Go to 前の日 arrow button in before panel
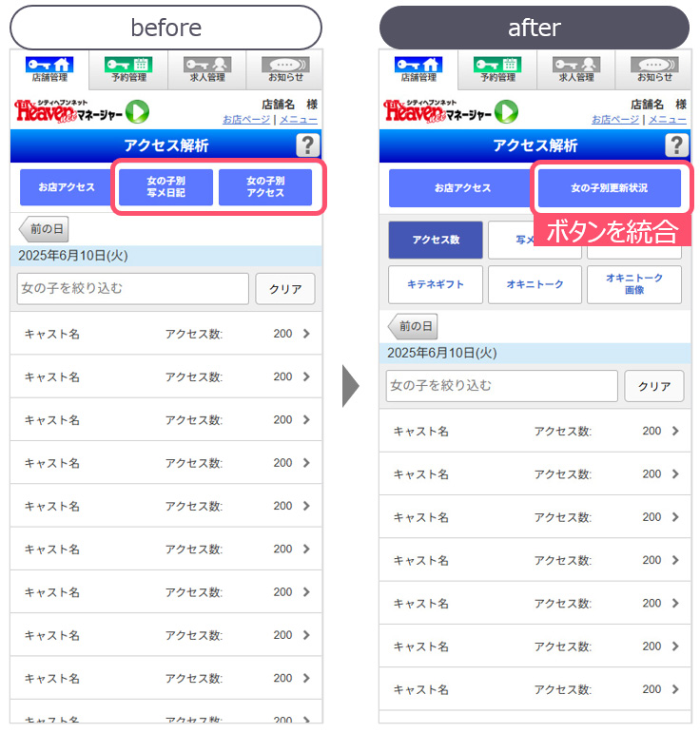 [x=44, y=229]
